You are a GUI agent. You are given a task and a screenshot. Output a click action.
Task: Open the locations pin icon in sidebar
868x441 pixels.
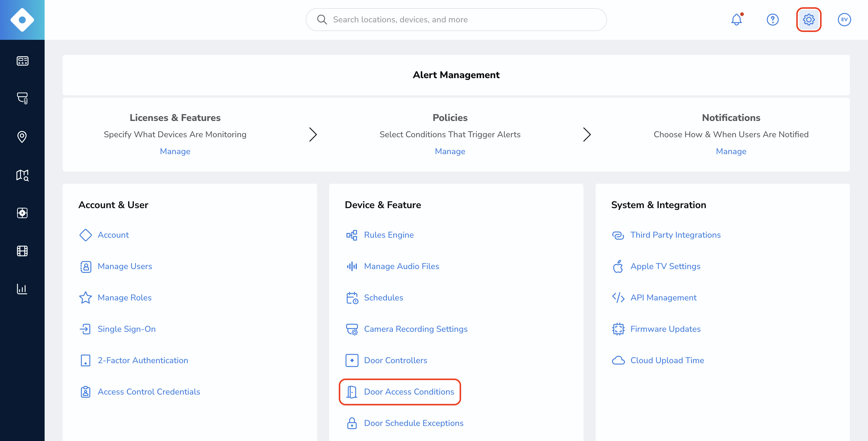[22, 137]
